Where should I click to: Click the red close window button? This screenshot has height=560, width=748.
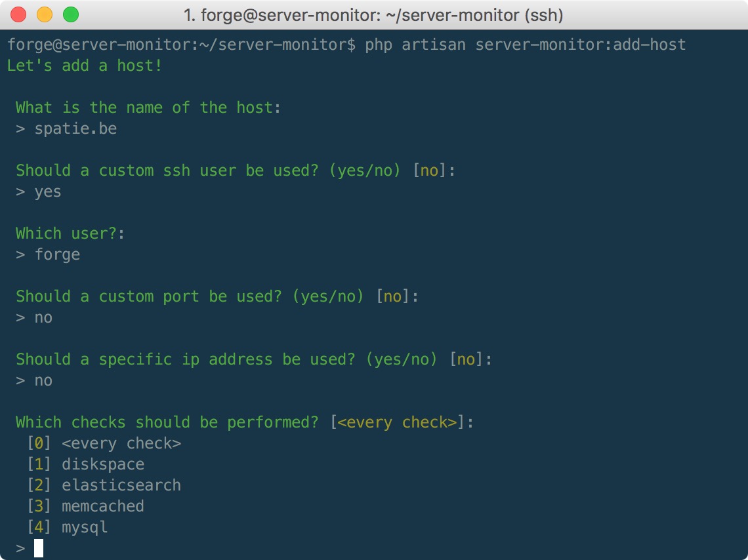coord(19,14)
